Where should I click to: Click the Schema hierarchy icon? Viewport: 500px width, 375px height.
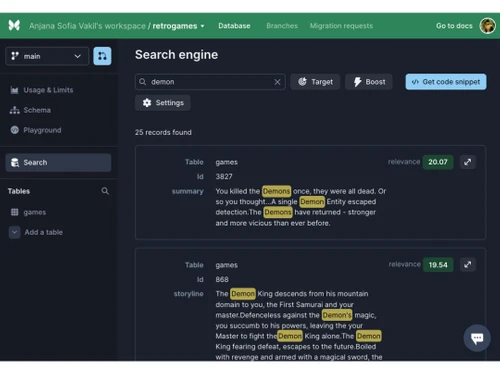(x=14, y=110)
